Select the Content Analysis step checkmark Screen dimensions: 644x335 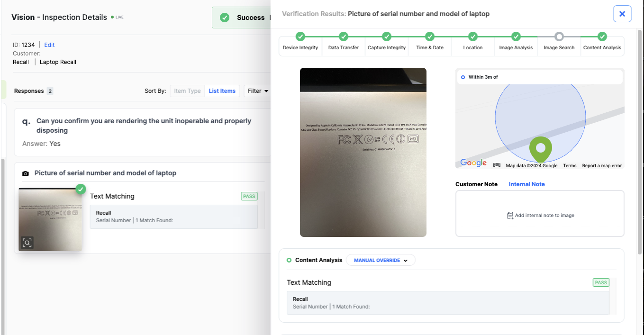coord(602,36)
